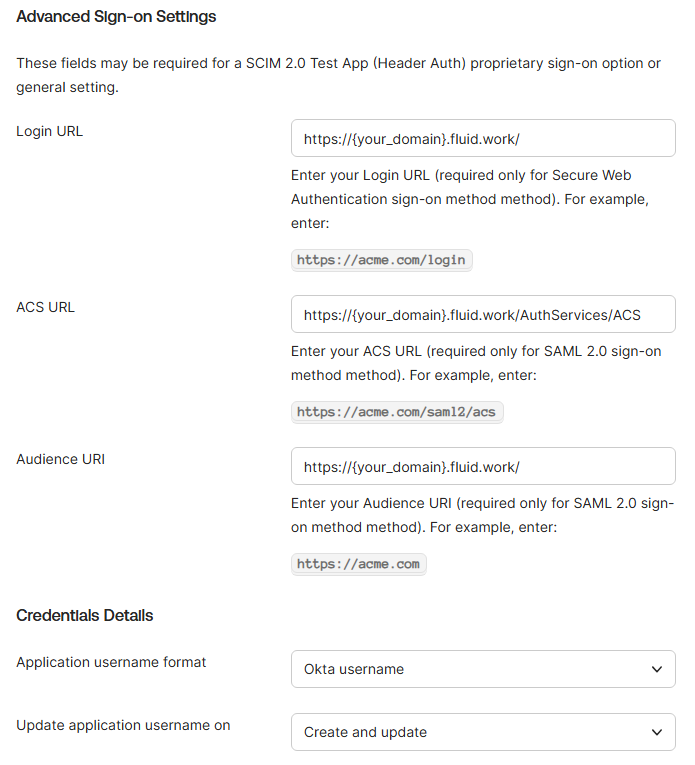Viewport: 695px width, 765px height.
Task: Click the chevron on Update application username
Action: coord(656,732)
